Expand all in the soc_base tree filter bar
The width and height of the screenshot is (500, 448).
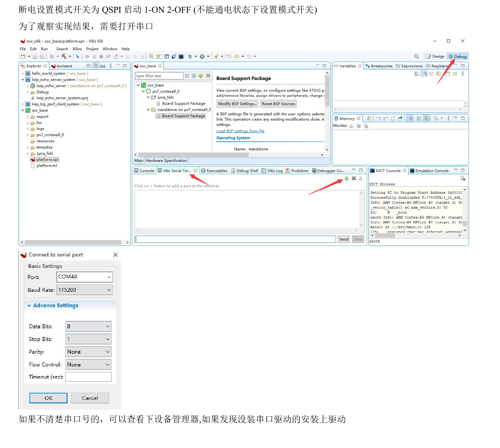pyautogui.click(x=194, y=76)
